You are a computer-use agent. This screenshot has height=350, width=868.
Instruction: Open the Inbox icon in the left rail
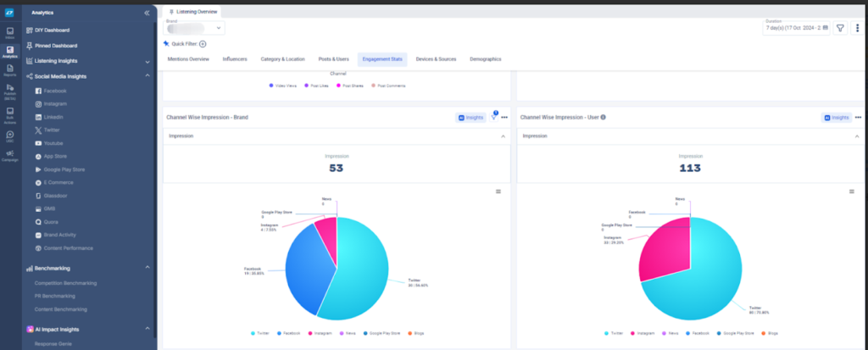(10, 33)
